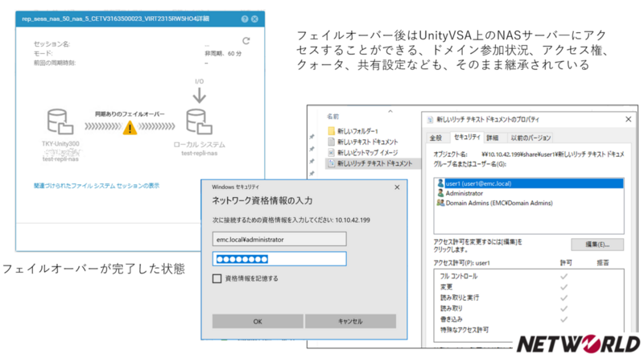Click 読み取りと実行 allow checkmark
The image size is (644, 358).
coord(564,298)
